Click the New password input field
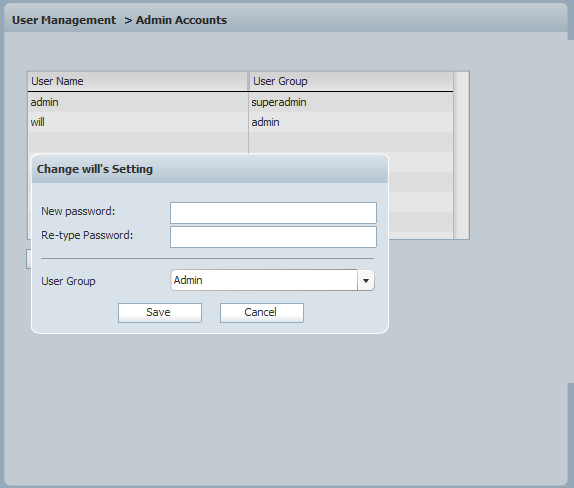 273,213
